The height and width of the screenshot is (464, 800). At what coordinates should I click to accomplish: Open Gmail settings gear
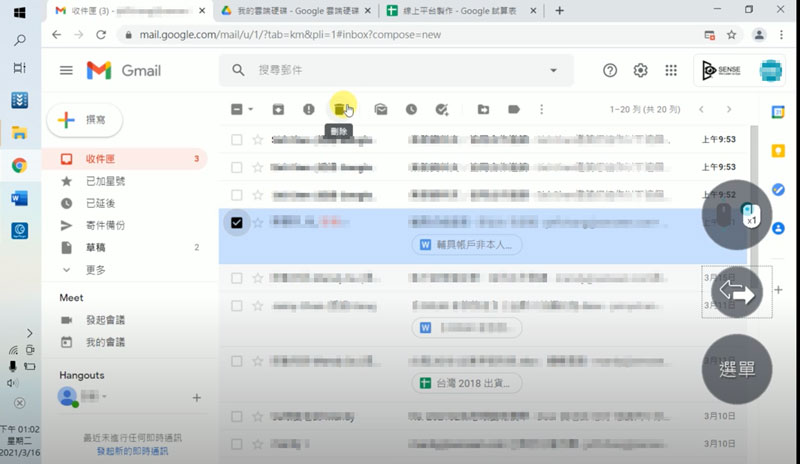pyautogui.click(x=640, y=70)
